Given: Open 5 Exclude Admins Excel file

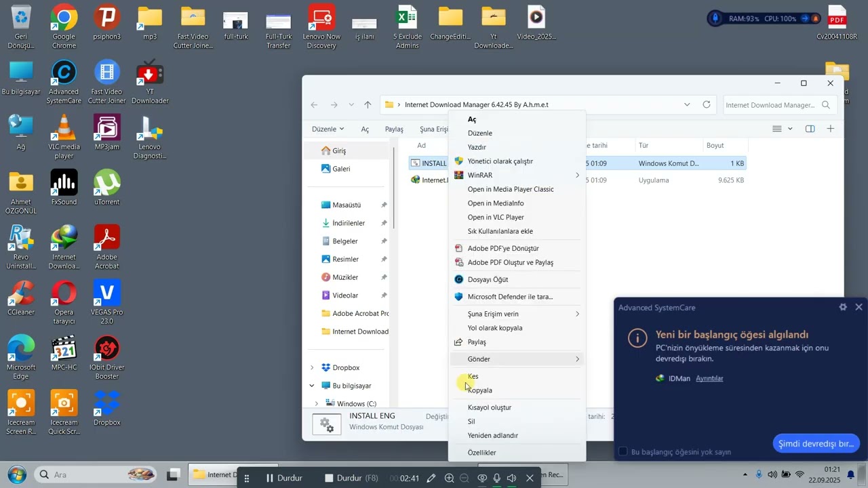Looking at the screenshot, I should (x=407, y=27).
